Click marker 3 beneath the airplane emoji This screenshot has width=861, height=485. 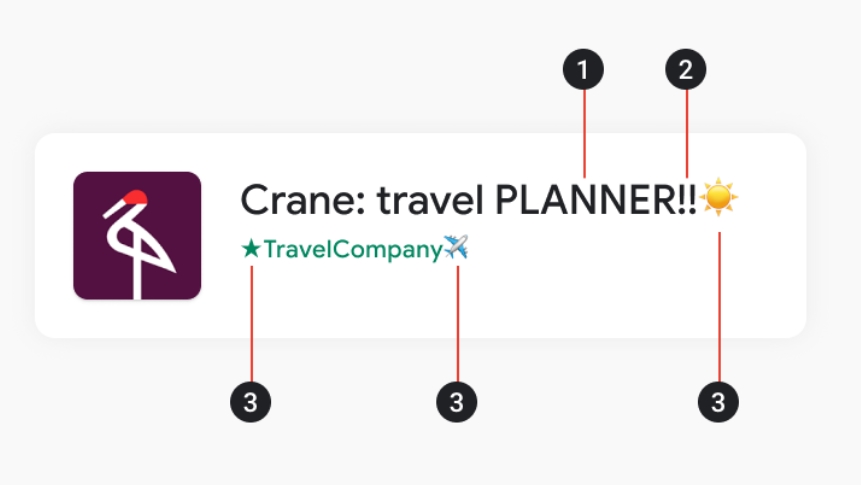click(457, 402)
